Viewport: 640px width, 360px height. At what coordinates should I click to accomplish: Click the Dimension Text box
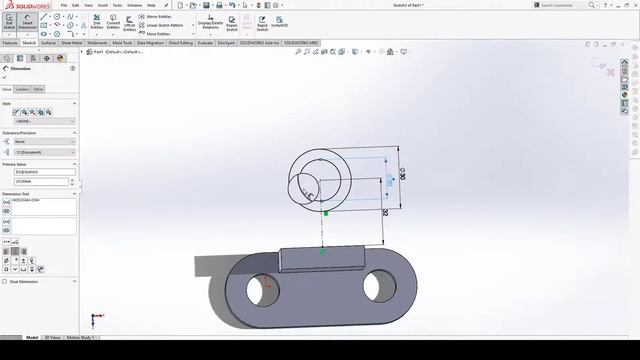(44, 207)
